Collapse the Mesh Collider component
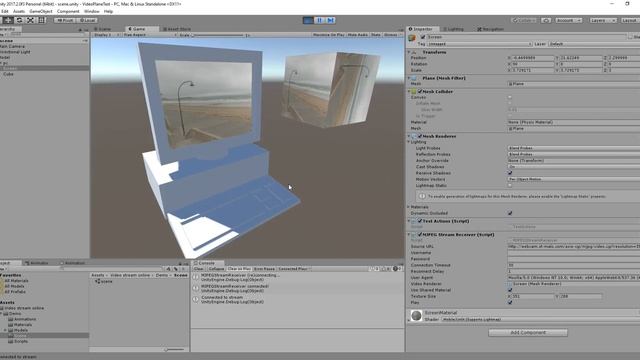The width and height of the screenshot is (640, 360). (x=409, y=91)
